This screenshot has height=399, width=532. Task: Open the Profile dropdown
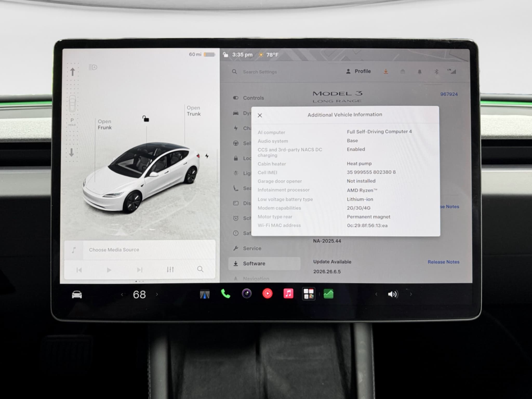(358, 71)
